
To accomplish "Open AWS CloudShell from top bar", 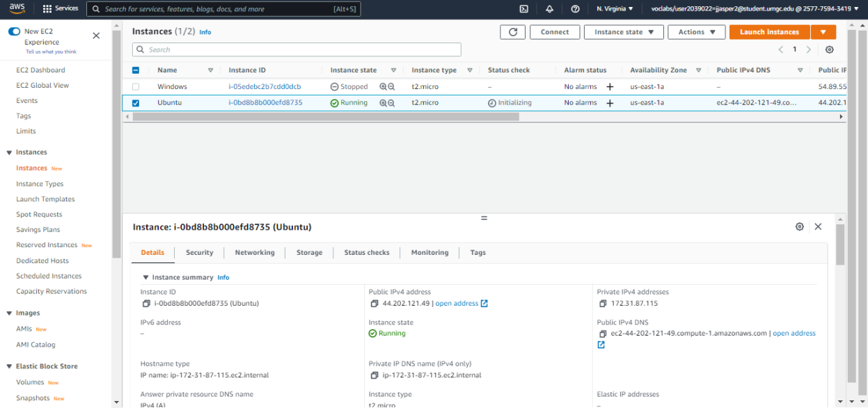I will [x=523, y=9].
